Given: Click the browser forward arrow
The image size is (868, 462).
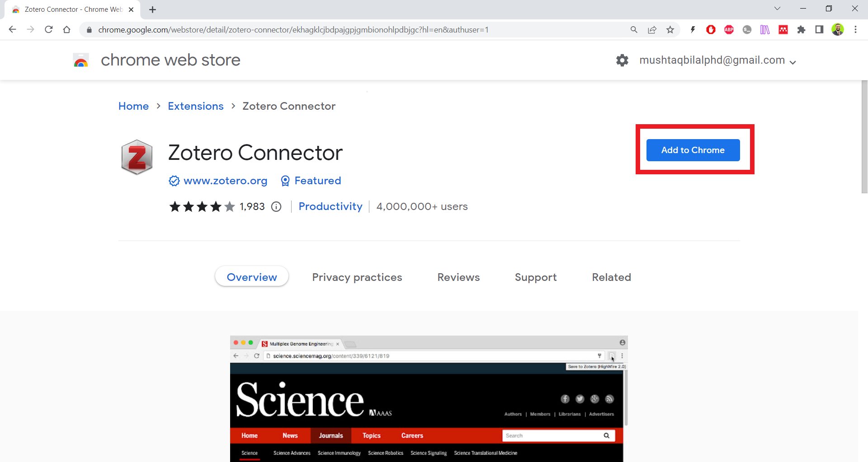Looking at the screenshot, I should (31, 30).
